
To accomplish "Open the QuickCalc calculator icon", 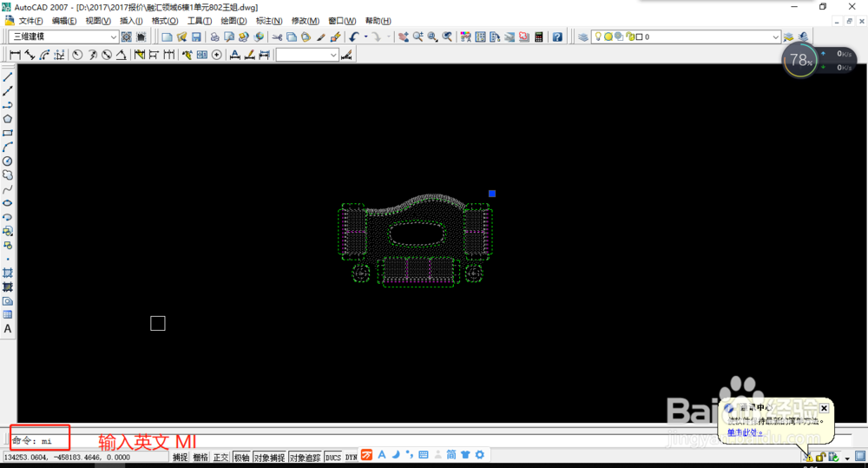I will [x=538, y=37].
